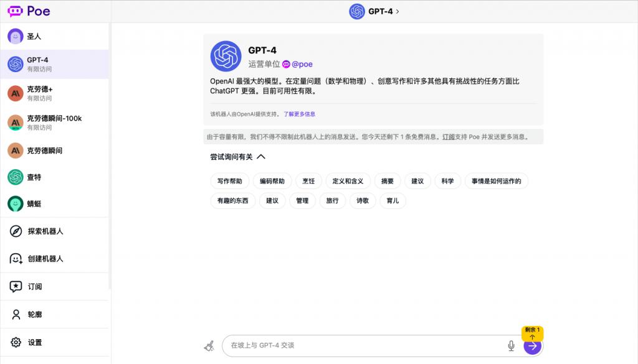Click the Poe logo icon
This screenshot has height=364, width=638.
(15, 11)
